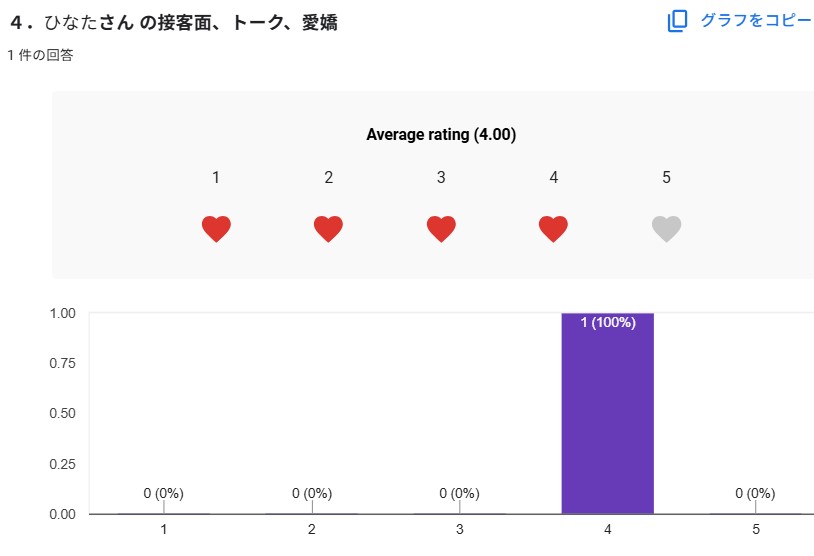
Task: Click the gray fifth heart icon
Action: pos(666,229)
